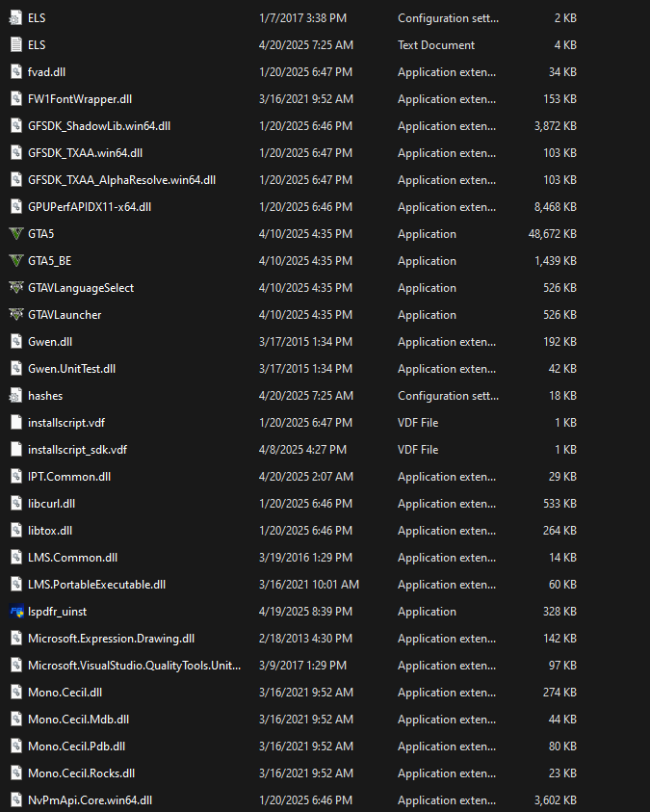Click the Microsoft.Expression.Drawing.dll file icon
This screenshot has width=650, height=812.
pos(16,639)
